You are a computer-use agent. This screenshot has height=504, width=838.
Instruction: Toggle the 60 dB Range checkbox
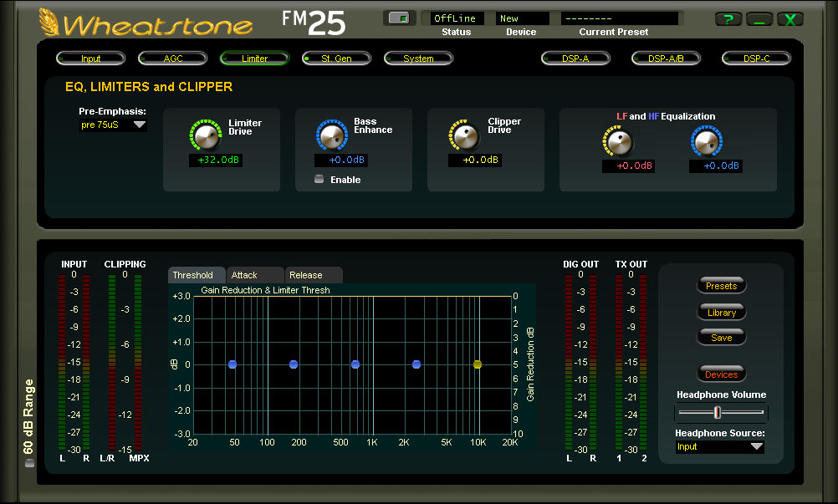[x=31, y=463]
